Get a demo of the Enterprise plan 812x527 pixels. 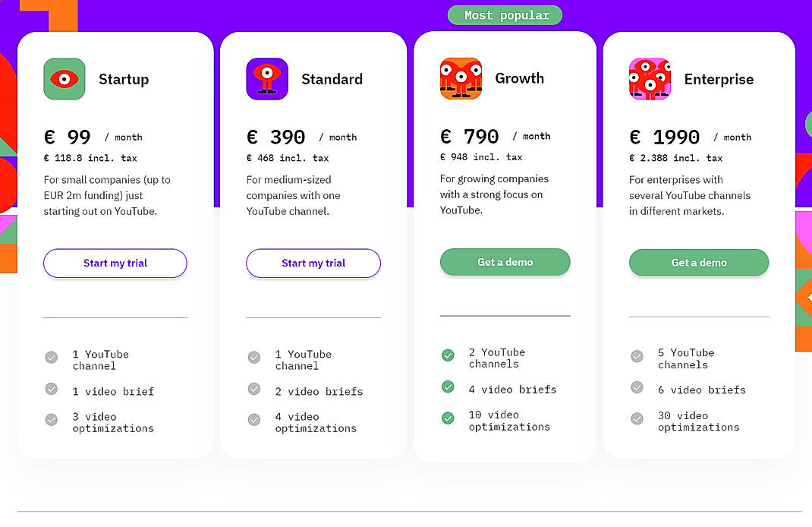pos(698,261)
